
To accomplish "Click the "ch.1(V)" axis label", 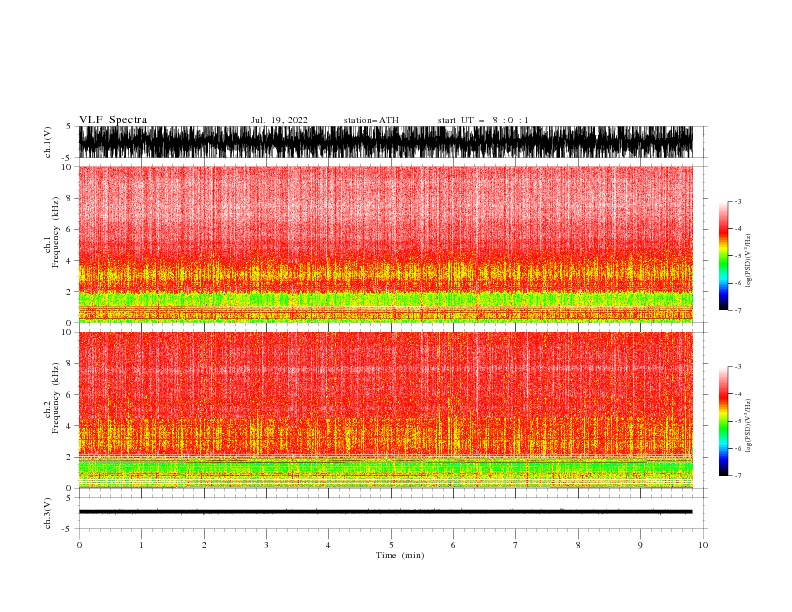I will pos(48,142).
